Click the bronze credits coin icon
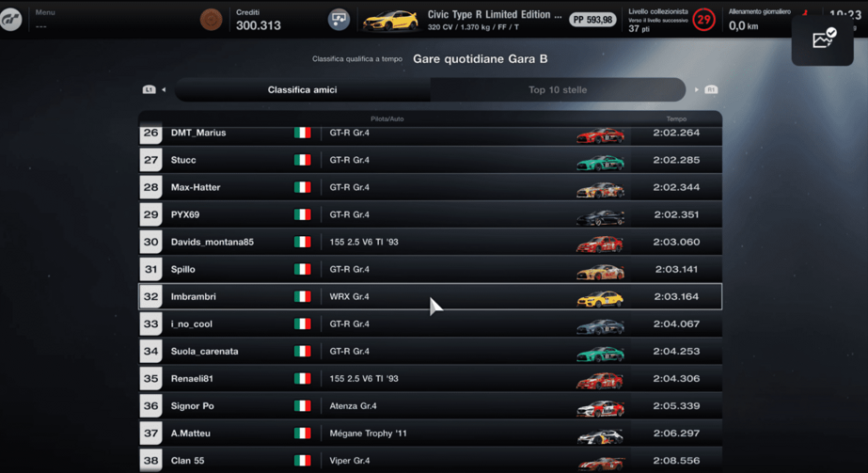 point(211,20)
